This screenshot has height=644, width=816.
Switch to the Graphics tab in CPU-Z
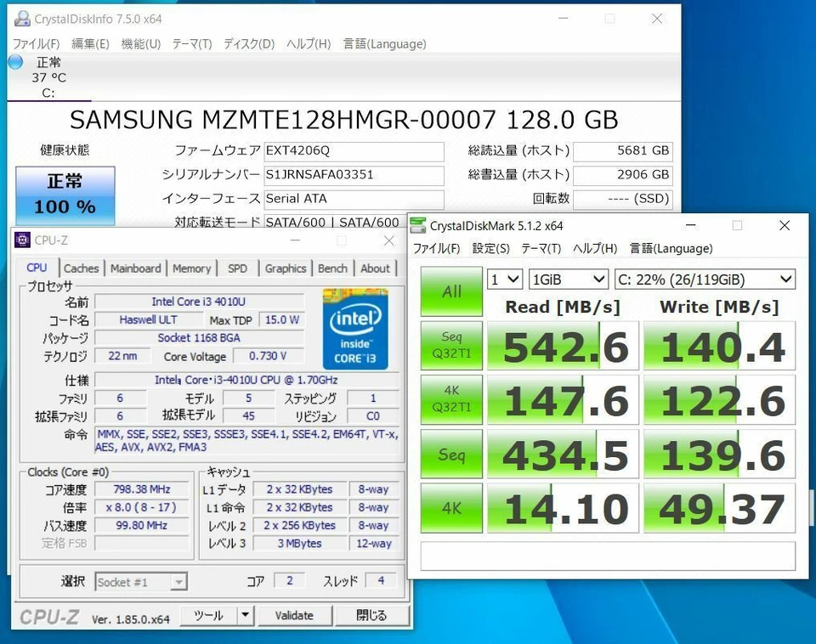(x=286, y=268)
